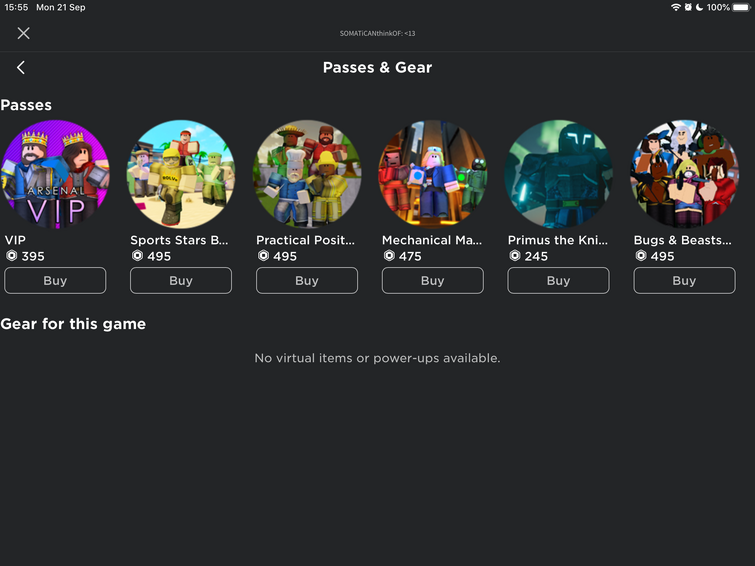Click the Robux icon beside 395 price
Viewport: 755px width, 566px height.
point(12,256)
